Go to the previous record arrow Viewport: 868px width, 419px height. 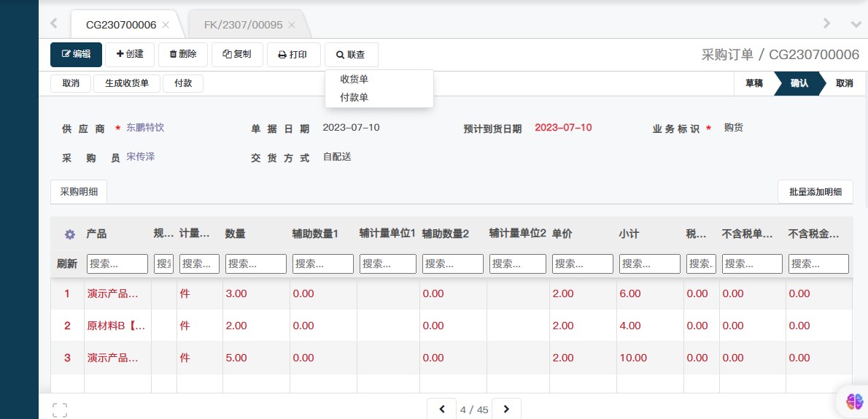point(441,410)
